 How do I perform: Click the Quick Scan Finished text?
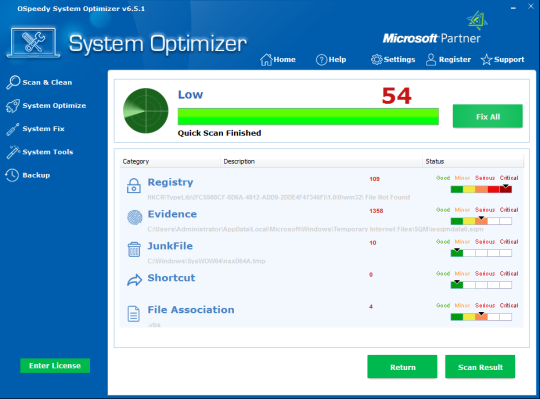[x=219, y=133]
